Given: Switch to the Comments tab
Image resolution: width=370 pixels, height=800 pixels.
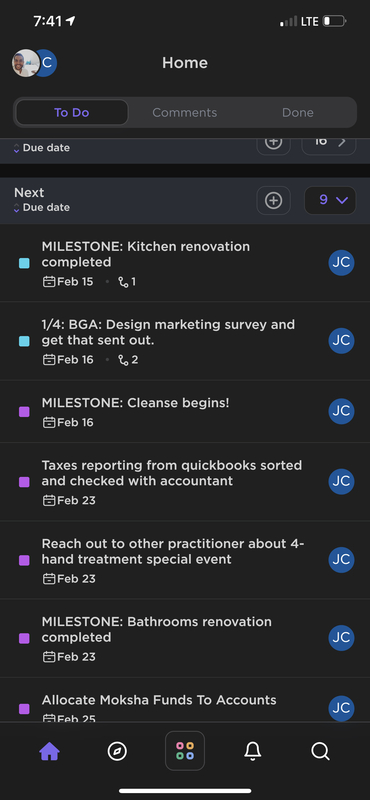Looking at the screenshot, I should click(x=185, y=112).
